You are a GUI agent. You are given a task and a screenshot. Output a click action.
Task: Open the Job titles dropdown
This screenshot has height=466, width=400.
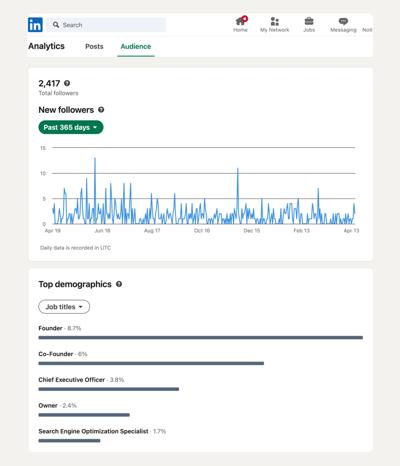64,307
